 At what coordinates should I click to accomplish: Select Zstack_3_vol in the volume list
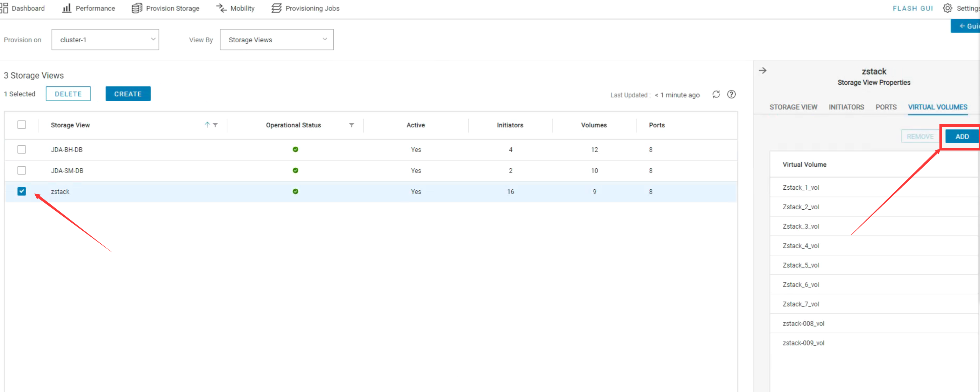coord(801,226)
